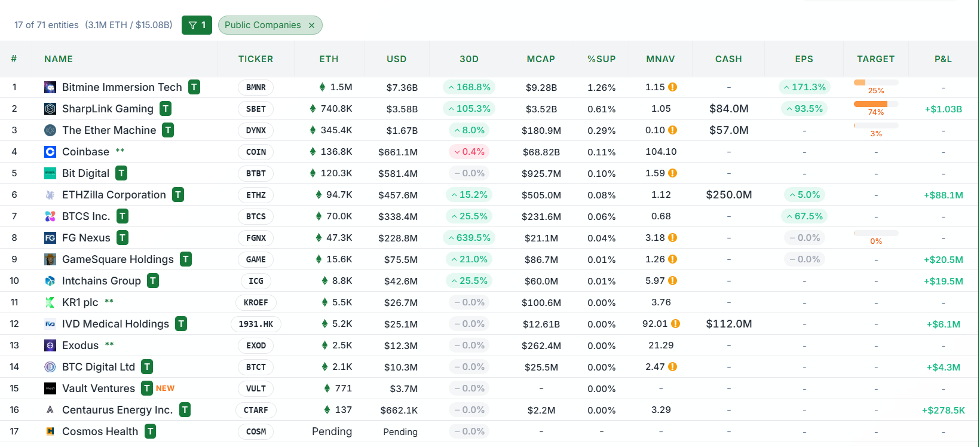980x447 pixels.
Task: Click the Exodus logo icon
Action: point(50,345)
